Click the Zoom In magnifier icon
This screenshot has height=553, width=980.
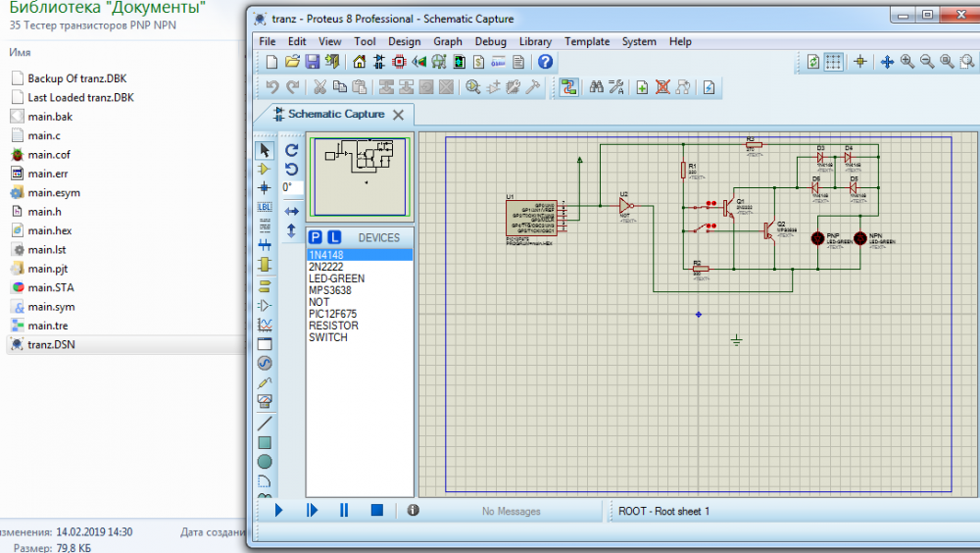907,62
